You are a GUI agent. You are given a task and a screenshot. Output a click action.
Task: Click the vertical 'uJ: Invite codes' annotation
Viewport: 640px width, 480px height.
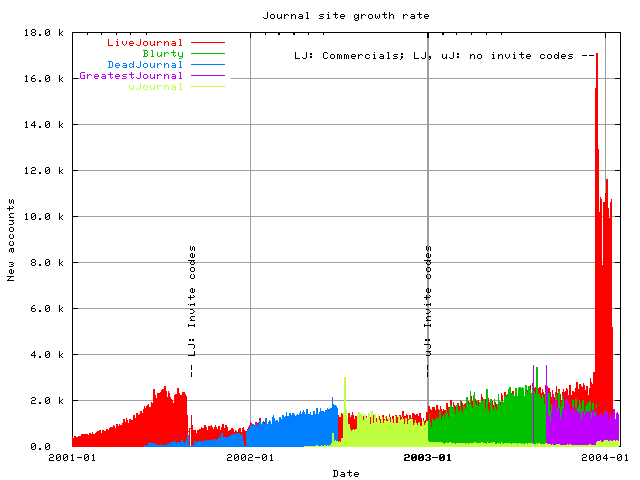pos(428,311)
